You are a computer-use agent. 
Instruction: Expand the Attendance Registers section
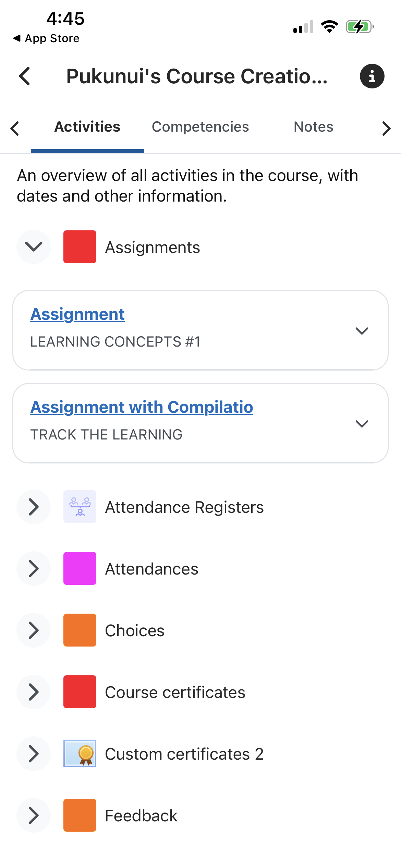(x=34, y=507)
